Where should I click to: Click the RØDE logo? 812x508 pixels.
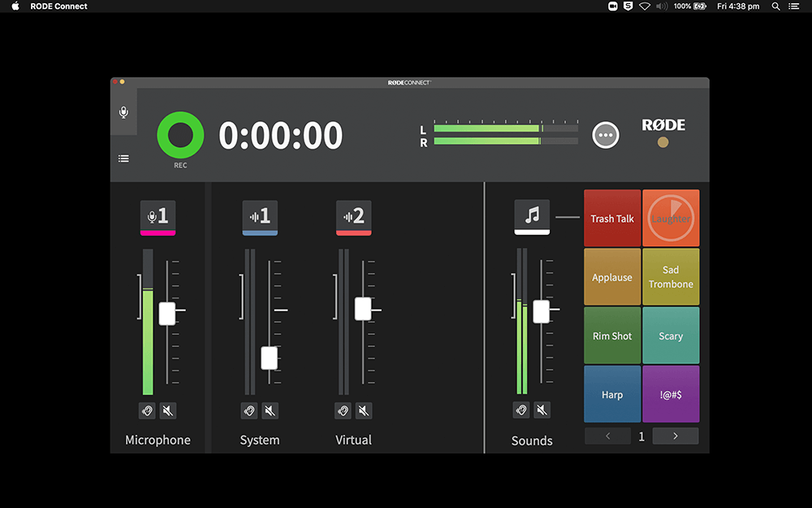tap(663, 125)
